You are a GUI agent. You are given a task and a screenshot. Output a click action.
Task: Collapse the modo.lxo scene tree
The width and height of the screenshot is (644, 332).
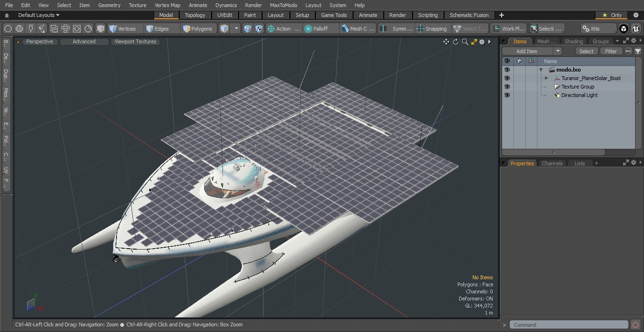pyautogui.click(x=541, y=70)
